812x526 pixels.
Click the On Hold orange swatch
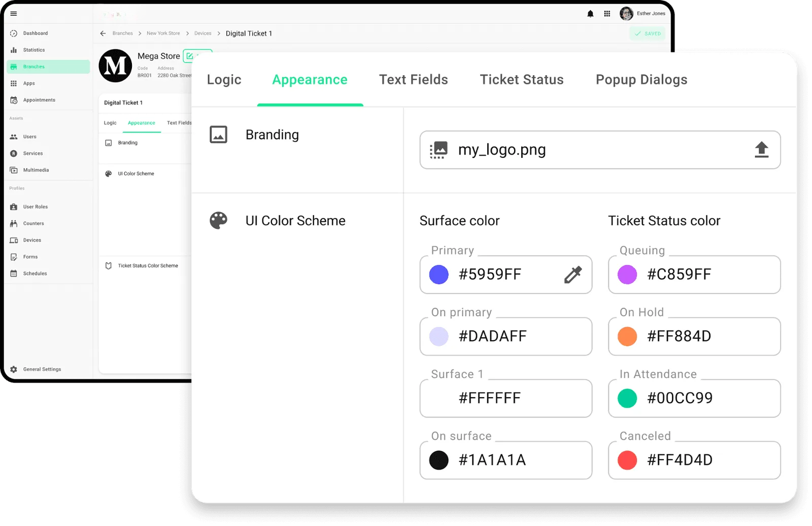tap(627, 337)
